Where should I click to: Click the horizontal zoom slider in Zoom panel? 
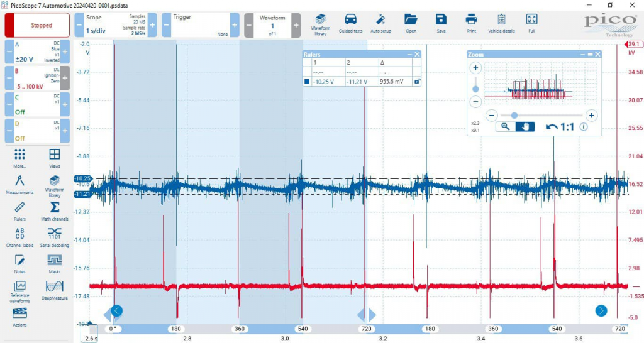[x=514, y=115]
